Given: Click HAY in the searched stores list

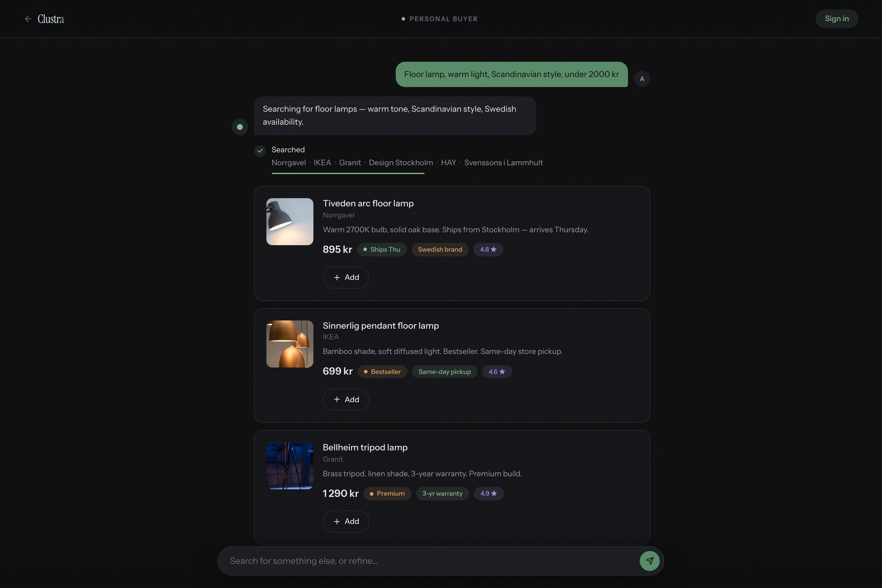Looking at the screenshot, I should pos(448,162).
